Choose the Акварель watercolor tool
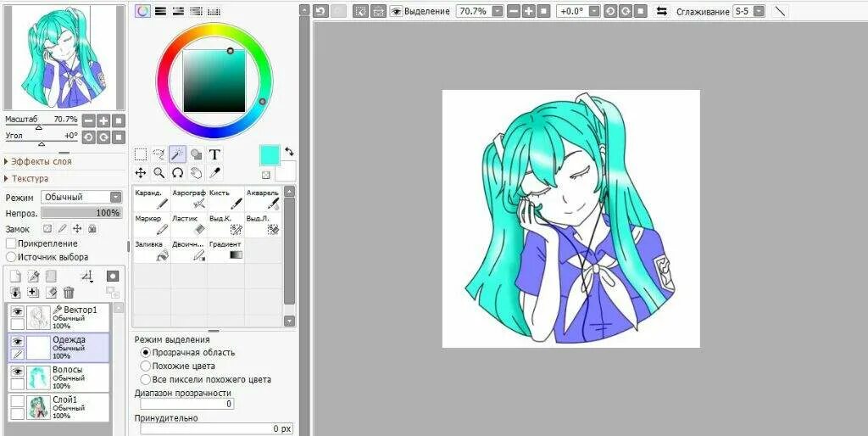 pyautogui.click(x=263, y=198)
